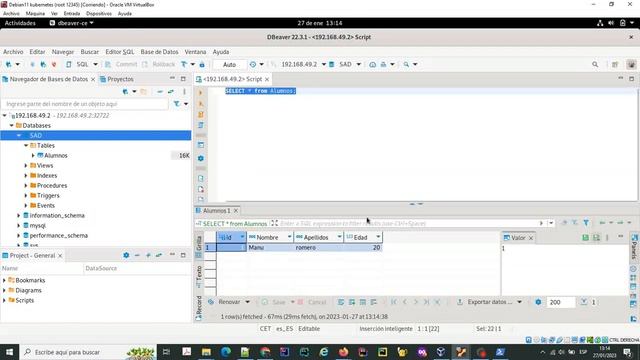Click the object name filter input field
The height and width of the screenshot is (360, 640).
coord(85,104)
